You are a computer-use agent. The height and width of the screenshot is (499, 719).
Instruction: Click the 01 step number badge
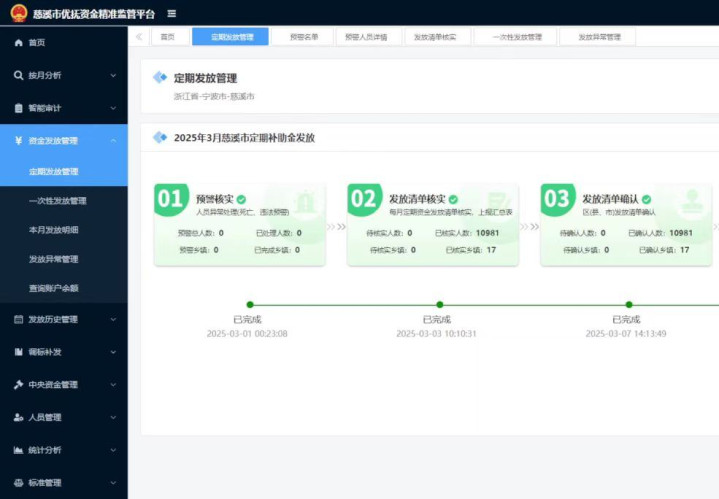coord(171,199)
